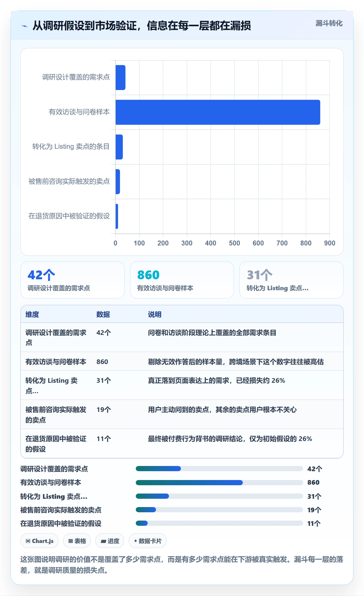364x596 pixels.
Task: Click the x-axis label 500
Action: (x=235, y=243)
